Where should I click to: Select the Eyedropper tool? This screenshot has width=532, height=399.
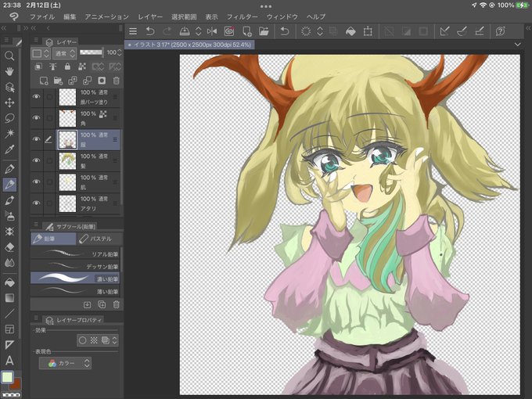pyautogui.click(x=9, y=149)
